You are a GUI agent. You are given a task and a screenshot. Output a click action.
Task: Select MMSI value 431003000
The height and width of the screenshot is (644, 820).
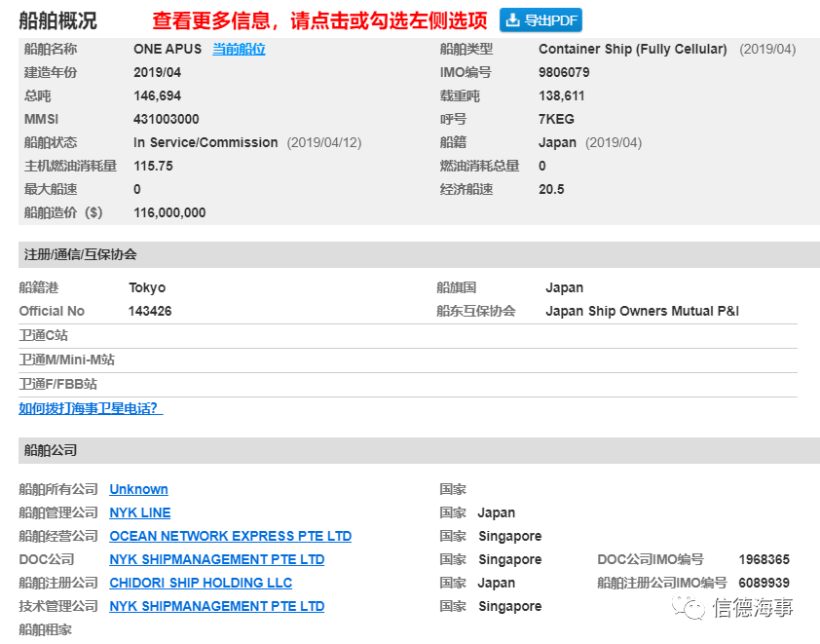[x=166, y=119]
